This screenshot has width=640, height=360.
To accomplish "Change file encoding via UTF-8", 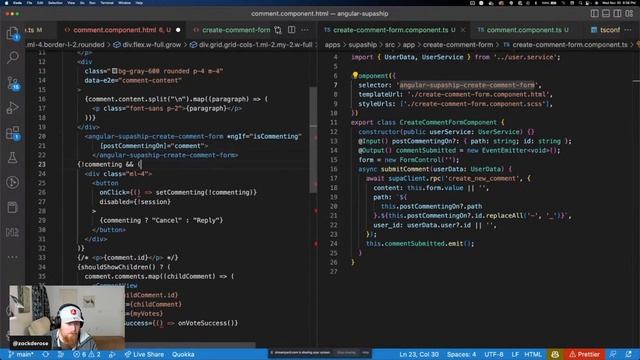I will click(x=494, y=354).
